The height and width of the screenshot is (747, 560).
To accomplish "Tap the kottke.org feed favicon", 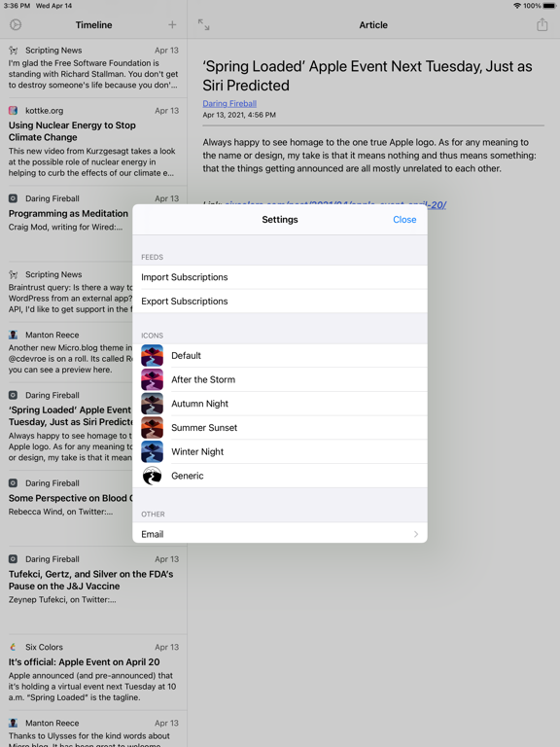I will coord(14,111).
